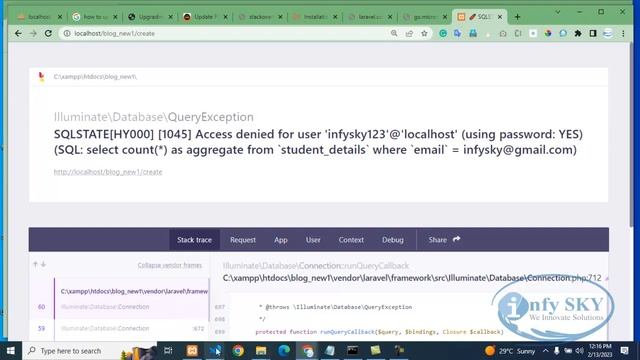The image size is (640, 360).
Task: Open the Windows Start menu
Action: pyautogui.click(x=11, y=351)
